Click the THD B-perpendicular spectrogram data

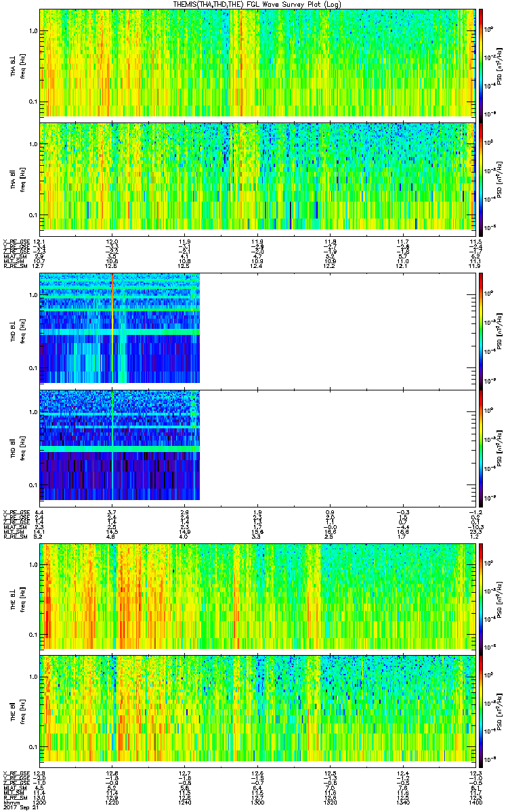pyautogui.click(x=120, y=330)
